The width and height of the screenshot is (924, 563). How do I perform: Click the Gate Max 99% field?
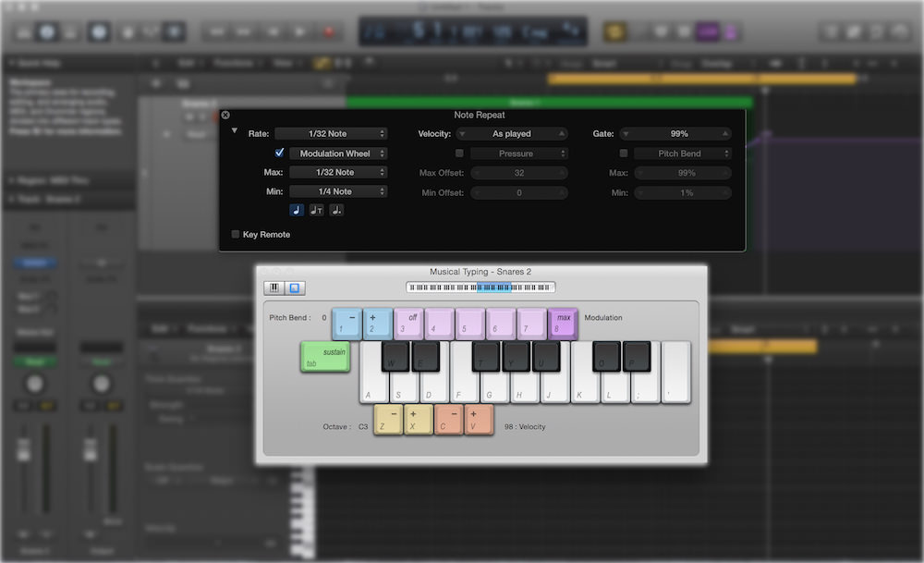tap(683, 173)
